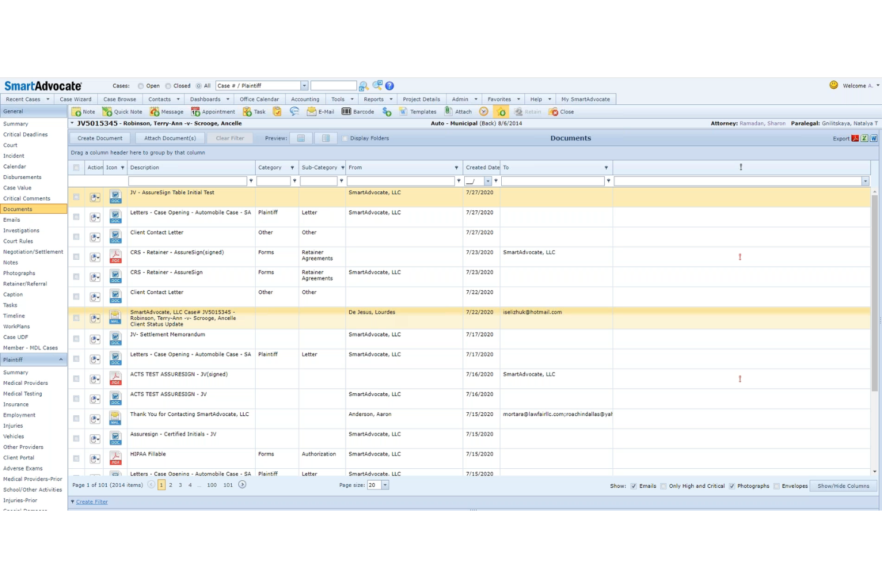Open the Reports menu
The height and width of the screenshot is (588, 882).
click(x=378, y=99)
